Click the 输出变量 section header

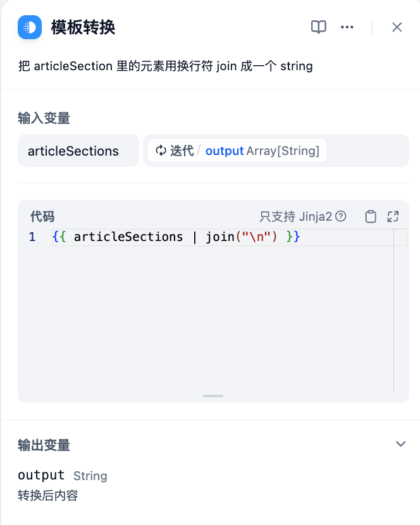pyautogui.click(x=44, y=445)
